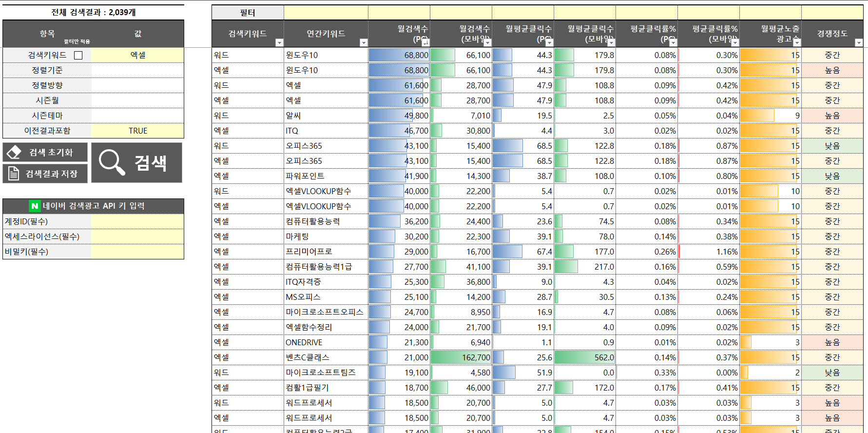Select the 벤츠C클래스 keyword cell
The height and width of the screenshot is (433, 868).
pos(326,357)
